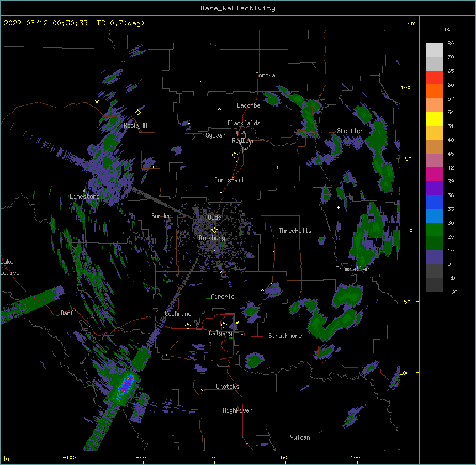This screenshot has height=465, width=476.
Task: Click the Banff town label
Action: pyautogui.click(x=68, y=313)
